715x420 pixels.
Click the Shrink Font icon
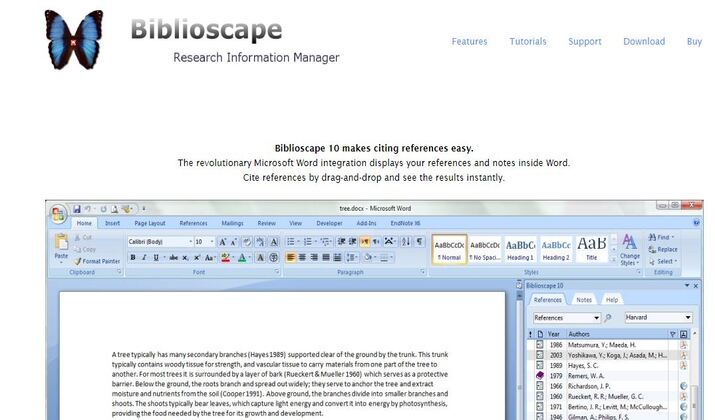click(233, 242)
